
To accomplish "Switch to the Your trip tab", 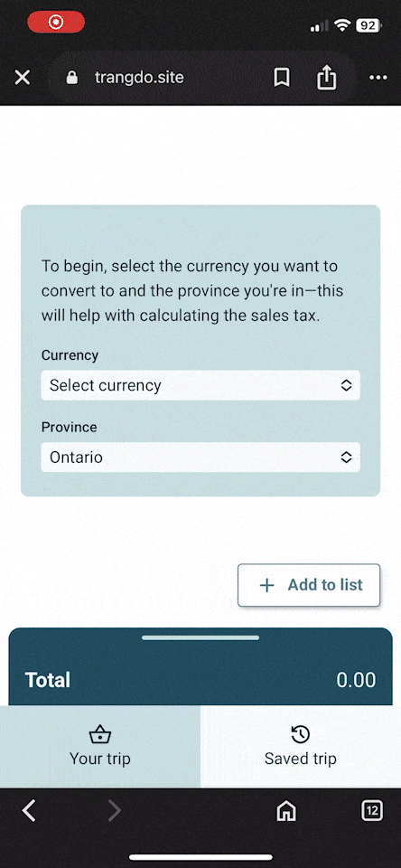I will coord(100,746).
